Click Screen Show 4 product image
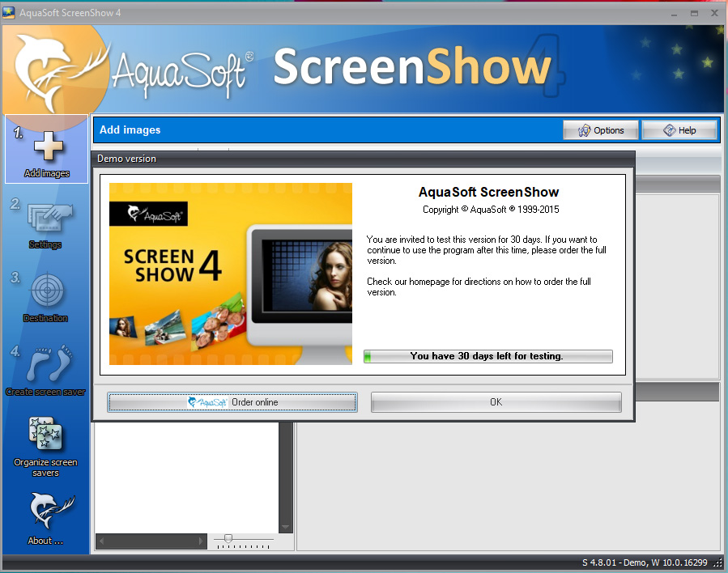728x573 pixels. click(x=231, y=274)
